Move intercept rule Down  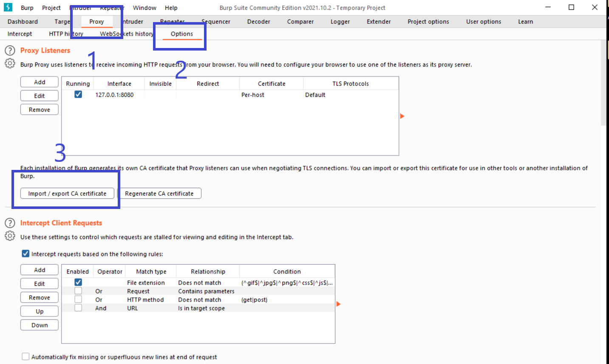click(x=40, y=325)
